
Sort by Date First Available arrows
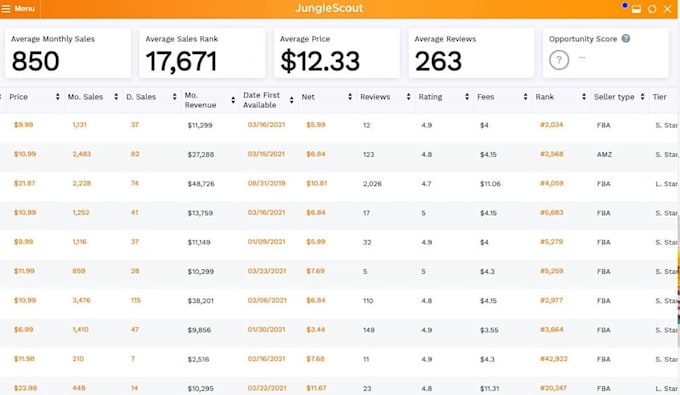point(291,100)
